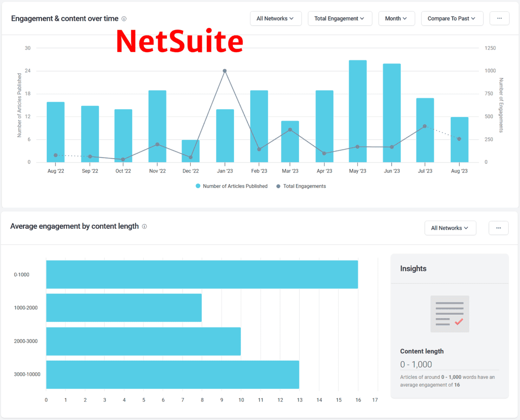Screen dimensions: 520x420
Task: Expand the Compare To Past dropdown
Action: coord(452,19)
